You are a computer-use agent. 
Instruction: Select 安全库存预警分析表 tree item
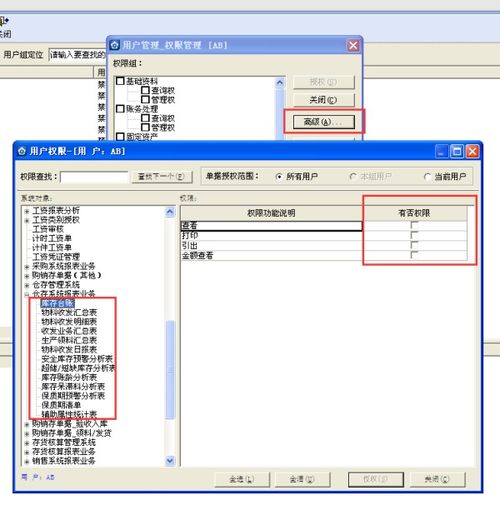(77, 359)
